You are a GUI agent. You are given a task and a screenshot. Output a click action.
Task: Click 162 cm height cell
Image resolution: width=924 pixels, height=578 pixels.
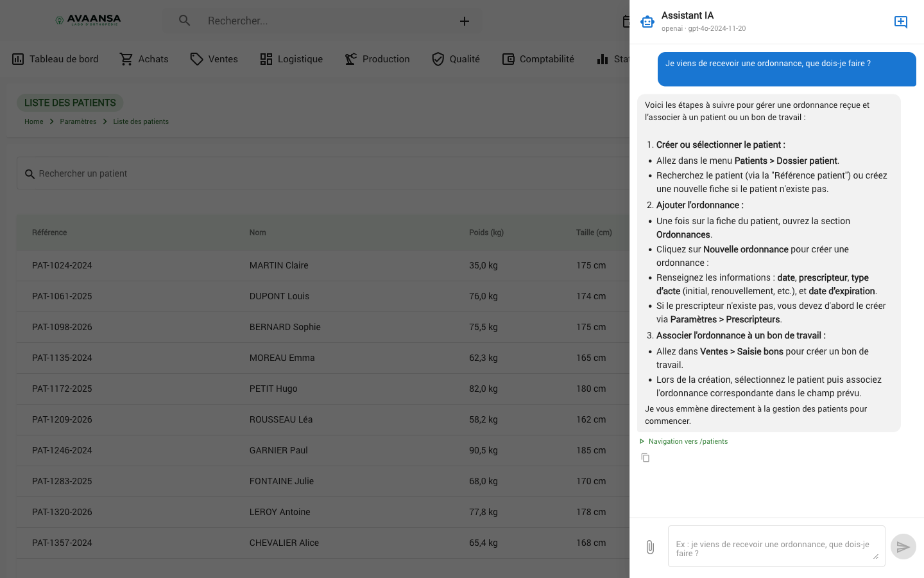[591, 419]
